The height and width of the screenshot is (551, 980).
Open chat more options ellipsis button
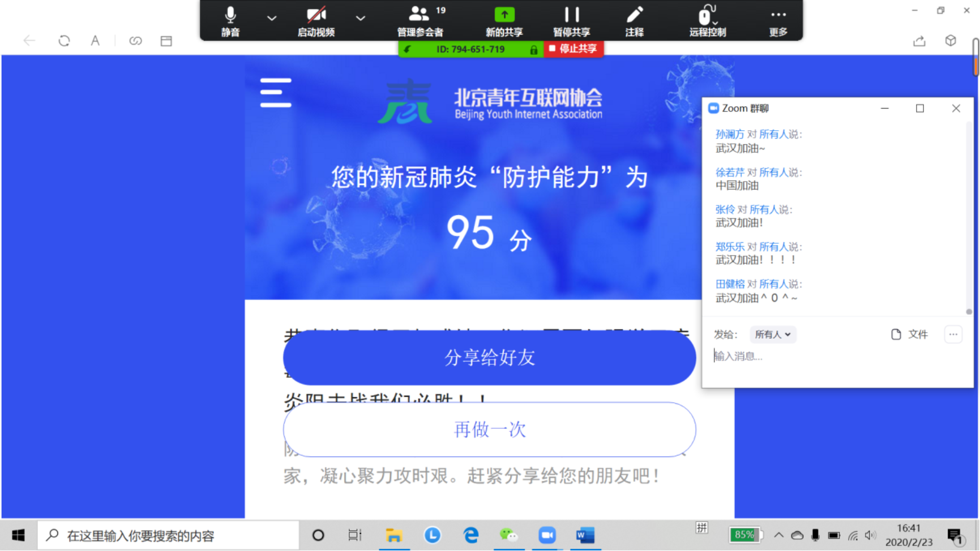tap(953, 334)
